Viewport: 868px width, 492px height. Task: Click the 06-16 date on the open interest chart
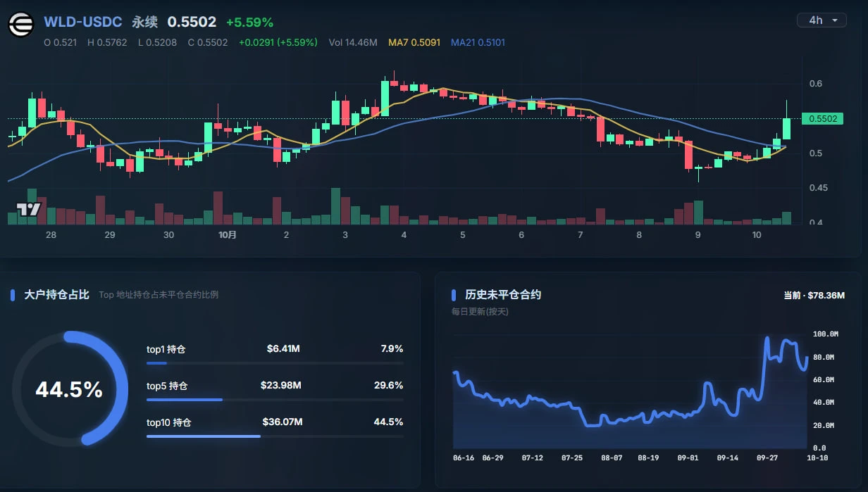click(464, 458)
